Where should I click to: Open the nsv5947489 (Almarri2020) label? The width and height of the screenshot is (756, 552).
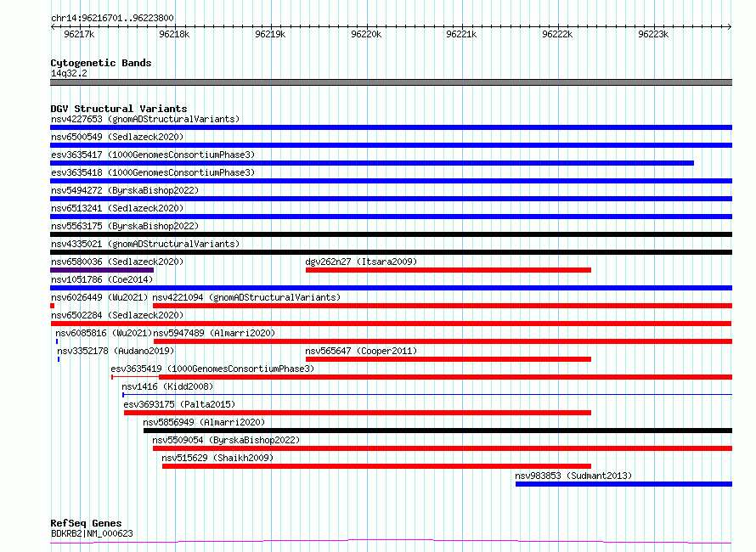214,333
